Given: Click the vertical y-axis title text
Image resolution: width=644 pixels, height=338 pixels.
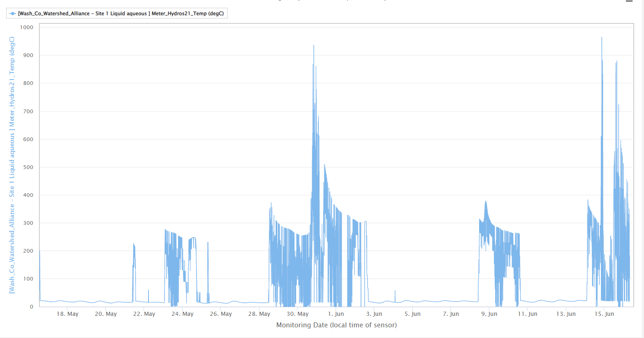Looking at the screenshot, I should click(x=12, y=165).
